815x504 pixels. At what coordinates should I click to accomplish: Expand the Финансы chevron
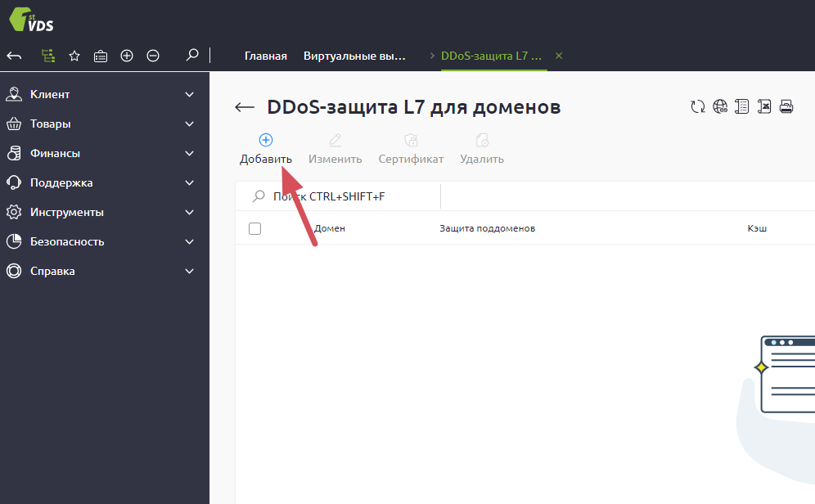point(189,153)
